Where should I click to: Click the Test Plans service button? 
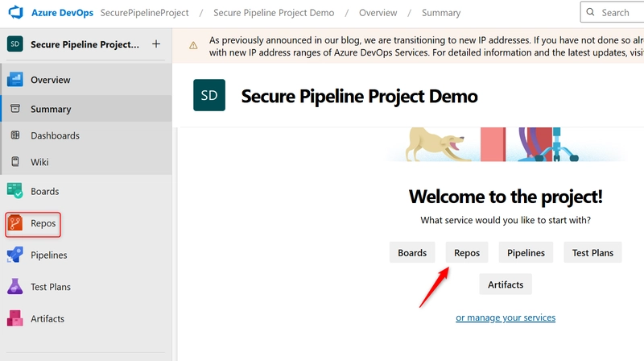click(x=592, y=252)
